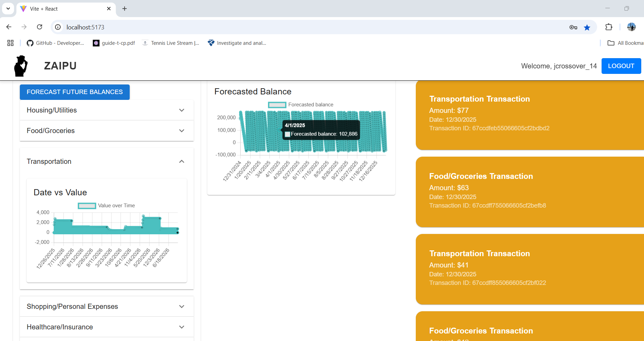Log out using the LOGOUT button
Viewport: 644px width, 341px height.
tap(621, 66)
